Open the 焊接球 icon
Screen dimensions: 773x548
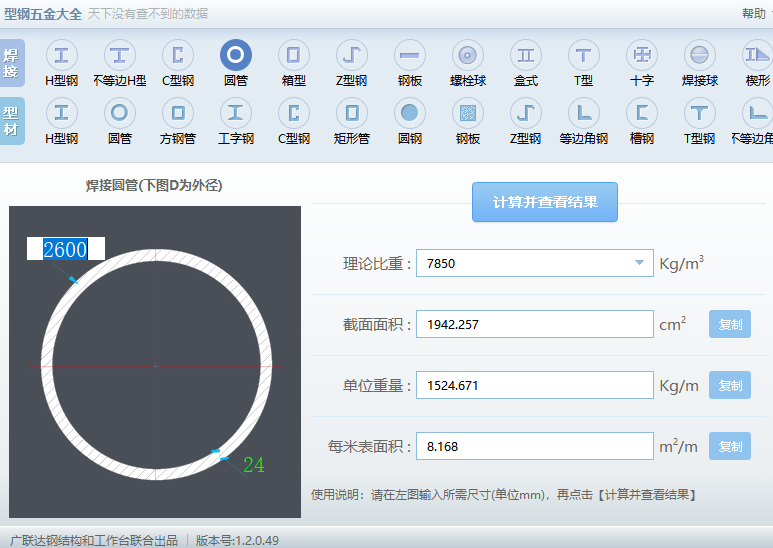(700, 55)
